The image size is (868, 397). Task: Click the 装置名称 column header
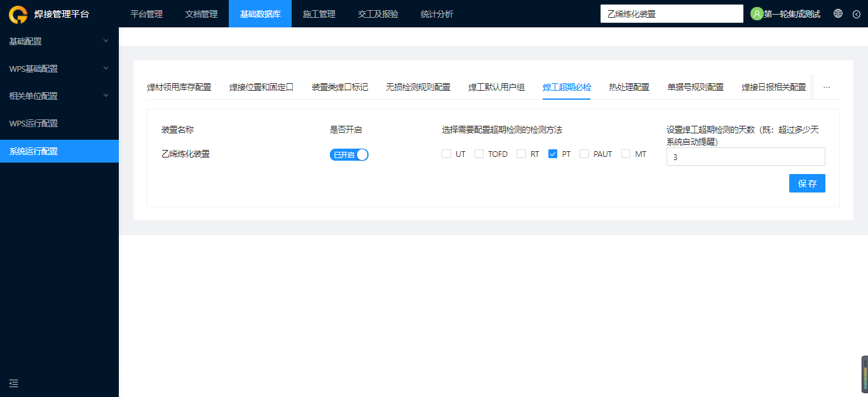tap(177, 130)
